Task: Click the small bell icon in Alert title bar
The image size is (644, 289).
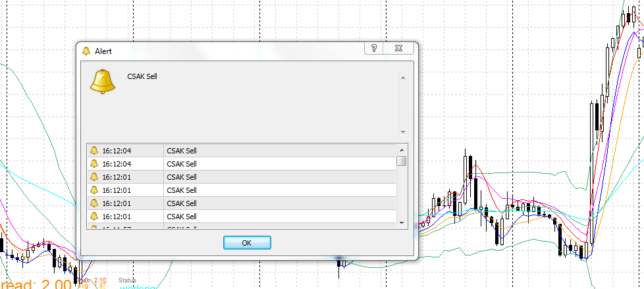Action: 86,51
